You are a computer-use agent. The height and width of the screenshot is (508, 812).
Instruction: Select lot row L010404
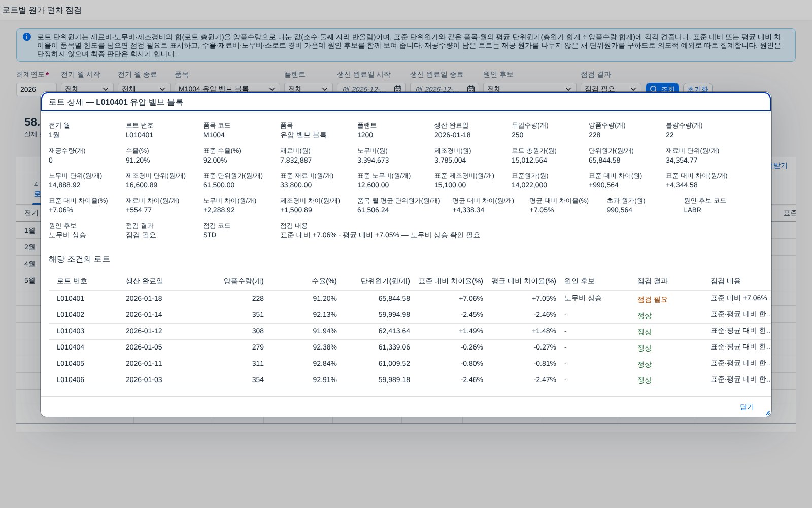tap(410, 347)
